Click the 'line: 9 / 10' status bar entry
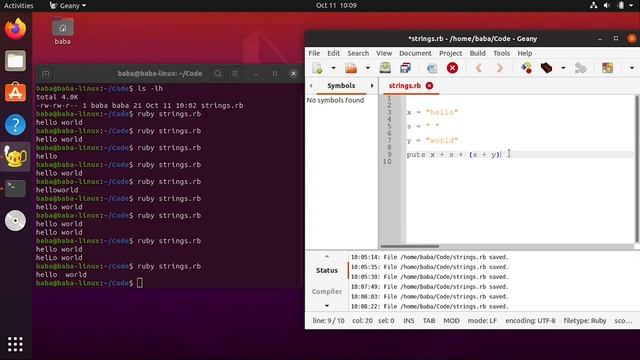Image resolution: width=640 pixels, height=360 pixels. click(328, 321)
